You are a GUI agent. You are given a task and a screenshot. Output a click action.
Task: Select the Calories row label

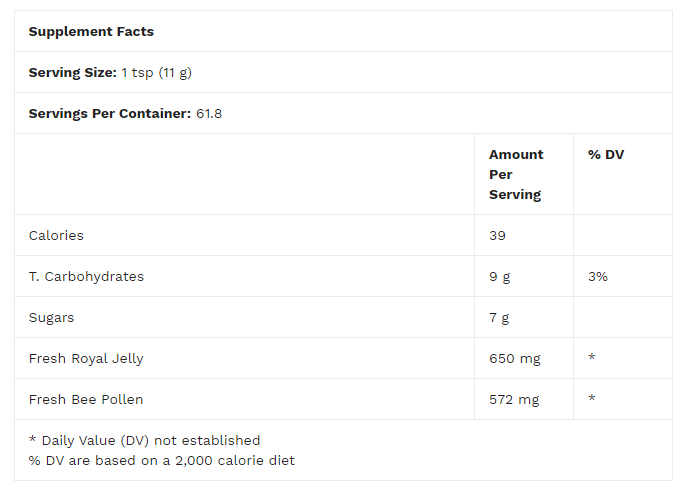click(x=56, y=236)
